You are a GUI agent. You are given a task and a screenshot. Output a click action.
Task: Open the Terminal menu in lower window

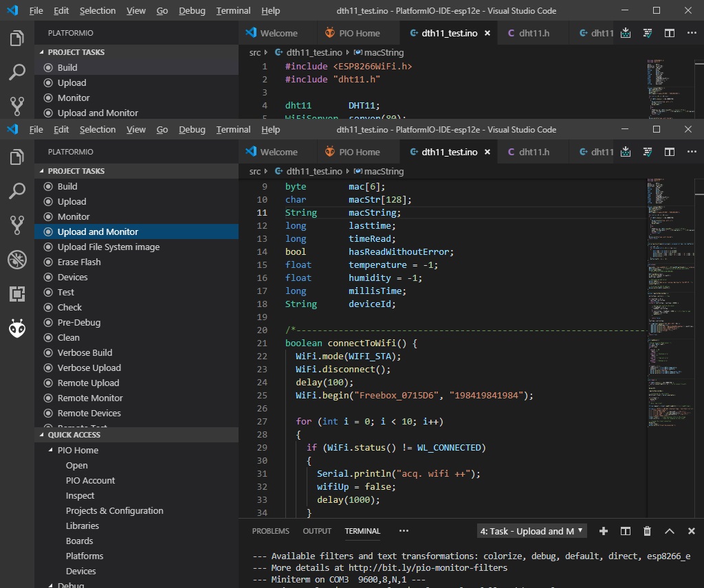pyautogui.click(x=233, y=130)
